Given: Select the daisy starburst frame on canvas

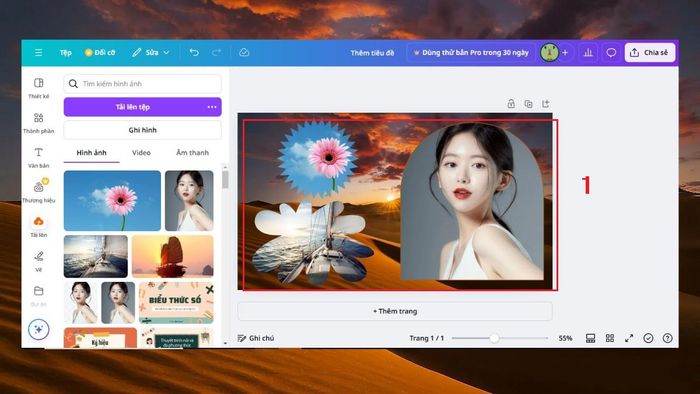Looking at the screenshot, I should pos(317,159).
